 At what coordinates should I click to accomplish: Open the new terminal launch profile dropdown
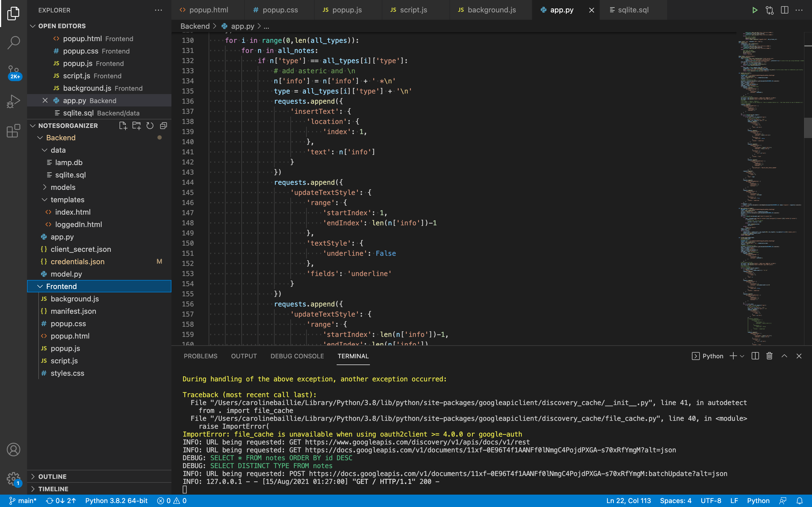tap(742, 356)
